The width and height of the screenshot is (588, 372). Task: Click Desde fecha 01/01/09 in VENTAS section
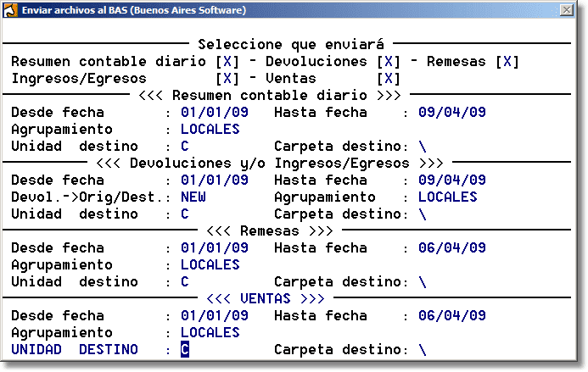tap(215, 316)
